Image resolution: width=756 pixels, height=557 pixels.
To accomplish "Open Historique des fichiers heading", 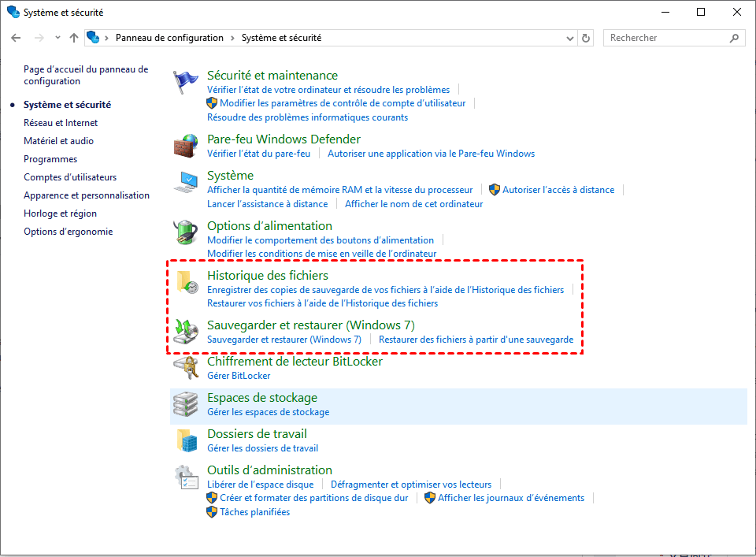I will [x=268, y=276].
